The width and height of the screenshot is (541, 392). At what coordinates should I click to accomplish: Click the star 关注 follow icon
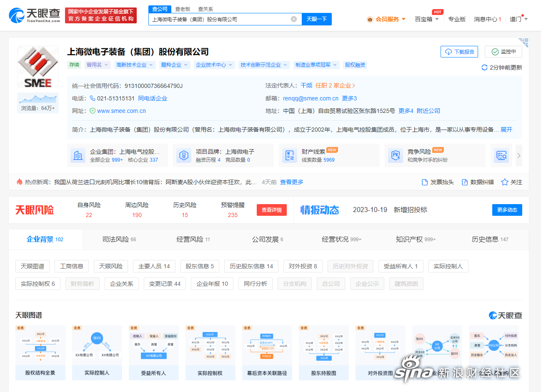click(505, 182)
